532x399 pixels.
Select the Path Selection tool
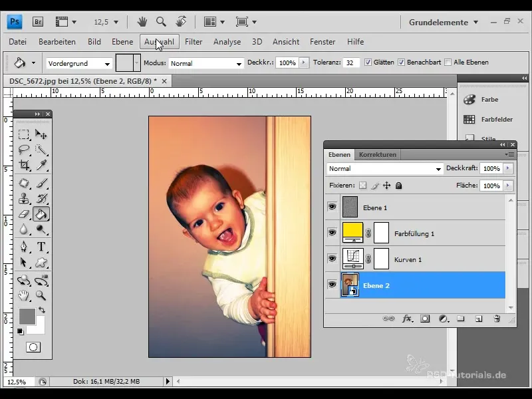click(24, 262)
